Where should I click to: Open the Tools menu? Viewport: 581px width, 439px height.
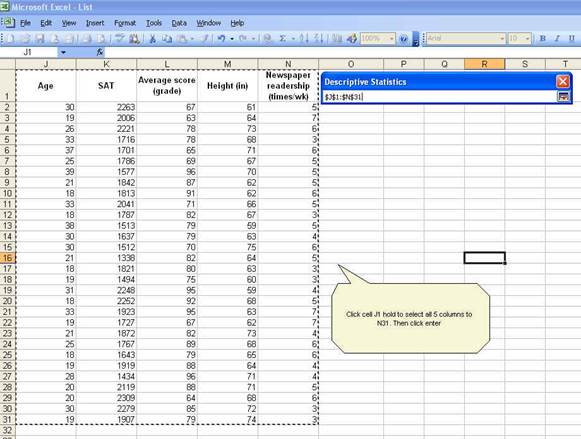[154, 23]
